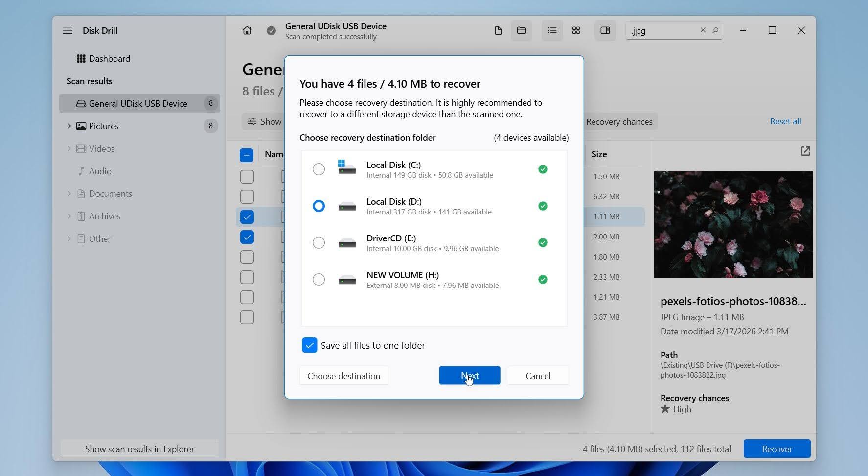Image resolution: width=868 pixels, height=476 pixels.
Task: Click the flower preview thumbnail
Action: 733,225
